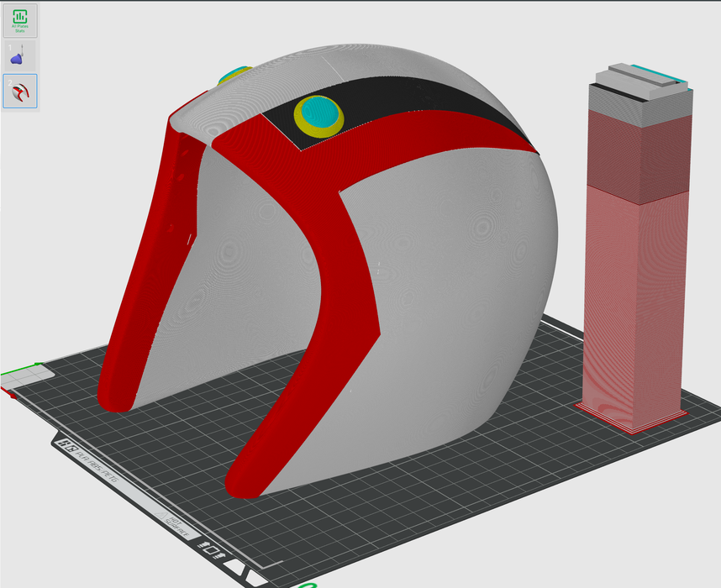The width and height of the screenshot is (721, 588).
Task: Click the small dome on the helmet's top left
Action: coord(235,75)
